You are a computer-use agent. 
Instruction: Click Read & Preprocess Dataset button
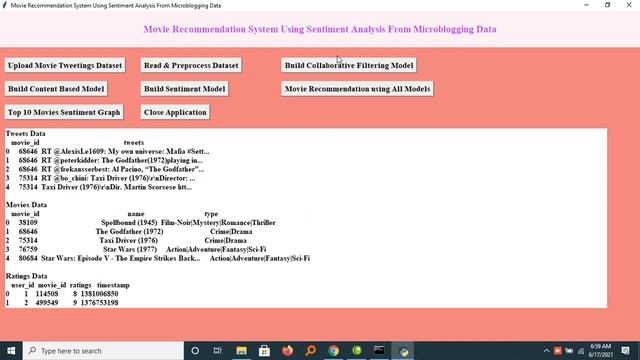coord(191,65)
